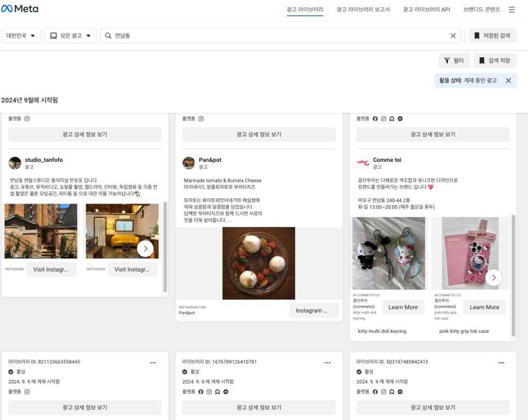528x420 pixels.
Task: Click active status checkmark on ID 503197485842415
Action: point(359,372)
